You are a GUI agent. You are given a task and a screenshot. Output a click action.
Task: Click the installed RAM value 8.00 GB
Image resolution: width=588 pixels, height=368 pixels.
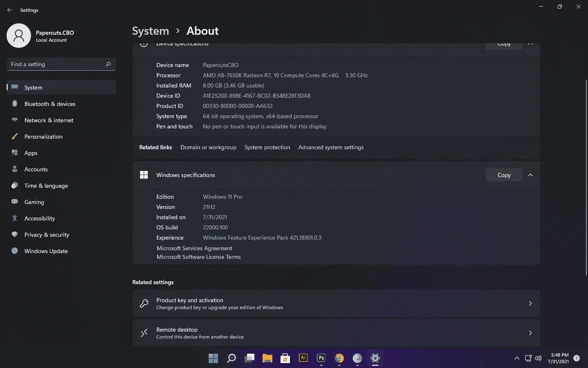tap(234, 85)
